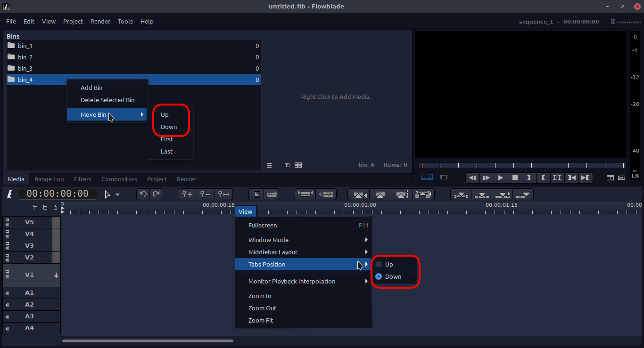This screenshot has width=644, height=348.
Task: Expand the Move Bin submenu
Action: tap(107, 114)
